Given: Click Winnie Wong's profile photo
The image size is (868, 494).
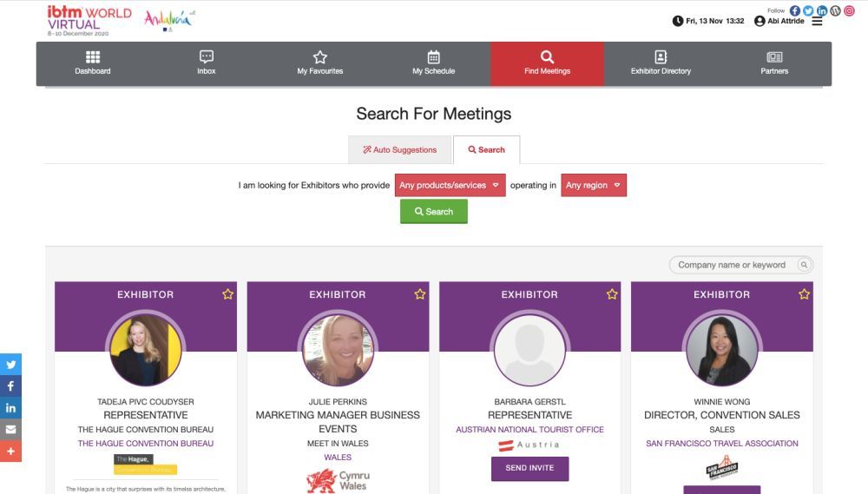Looking at the screenshot, I should 722,350.
